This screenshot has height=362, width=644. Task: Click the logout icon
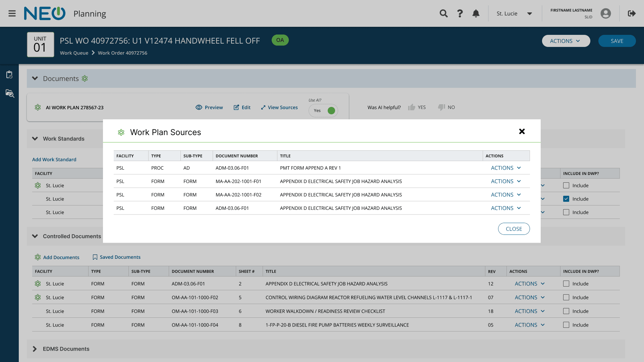(x=632, y=13)
